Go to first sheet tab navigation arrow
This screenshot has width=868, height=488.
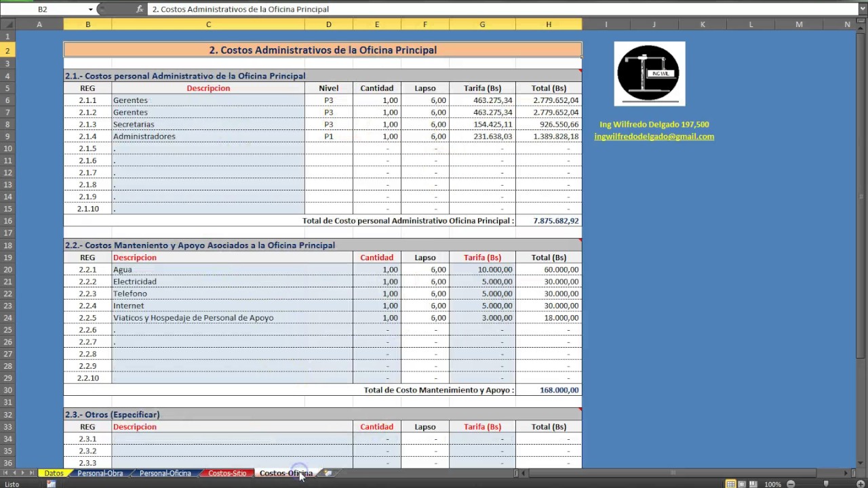point(5,473)
